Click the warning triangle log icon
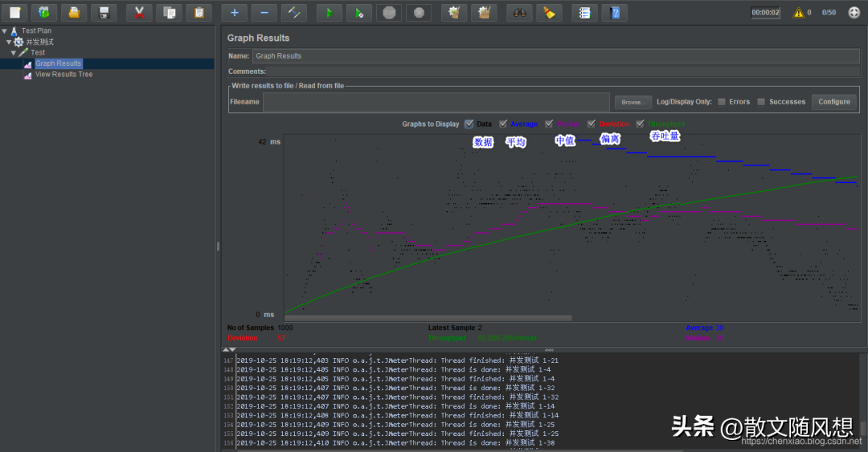Viewport: 868px width, 452px height. [798, 12]
